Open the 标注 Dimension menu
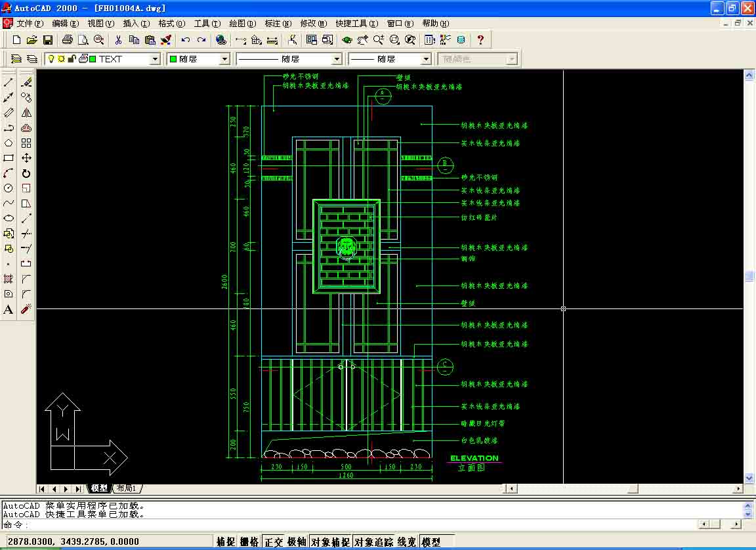Image resolution: width=756 pixels, height=550 pixels. [x=278, y=23]
